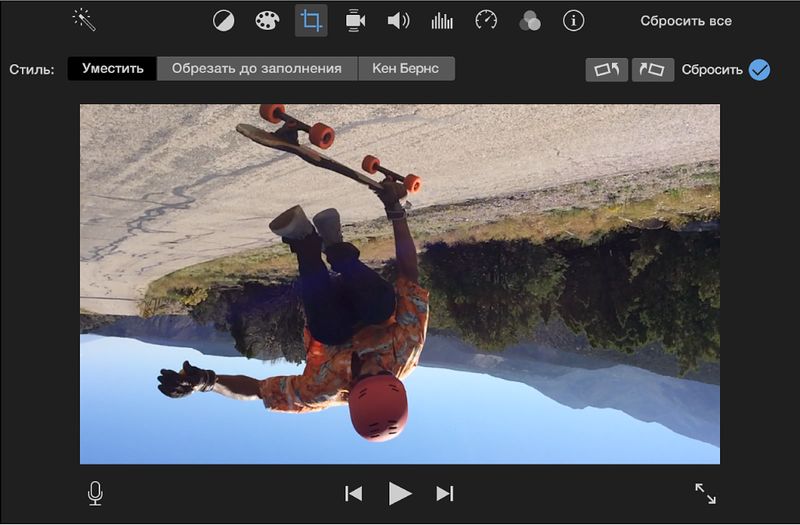Open the volume speaker settings
The width and height of the screenshot is (800, 525).
click(x=398, y=20)
